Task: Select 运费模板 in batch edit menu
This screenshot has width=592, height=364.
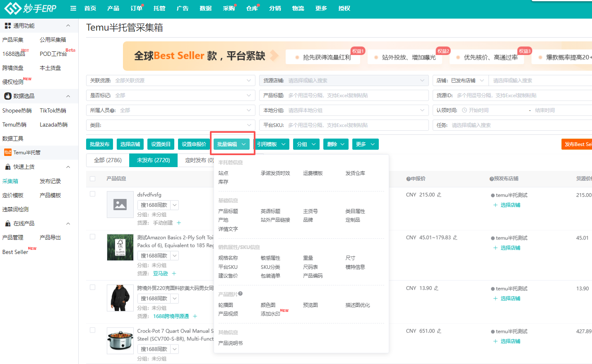Action: pos(313,173)
